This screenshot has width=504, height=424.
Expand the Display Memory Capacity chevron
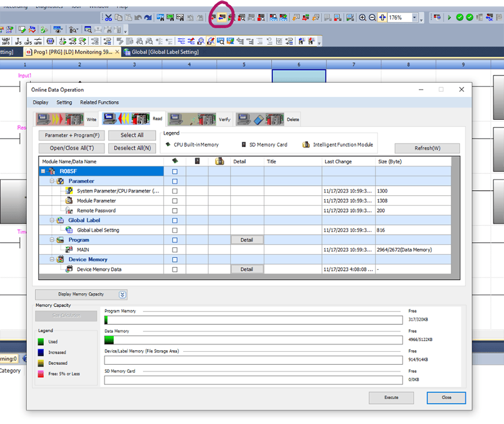pyautogui.click(x=123, y=294)
